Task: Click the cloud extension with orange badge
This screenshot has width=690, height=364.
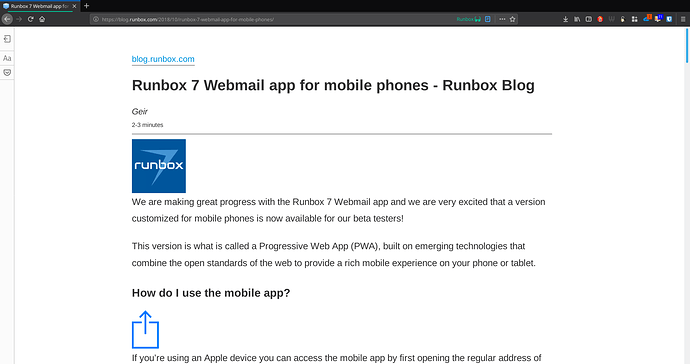Action: [x=646, y=18]
